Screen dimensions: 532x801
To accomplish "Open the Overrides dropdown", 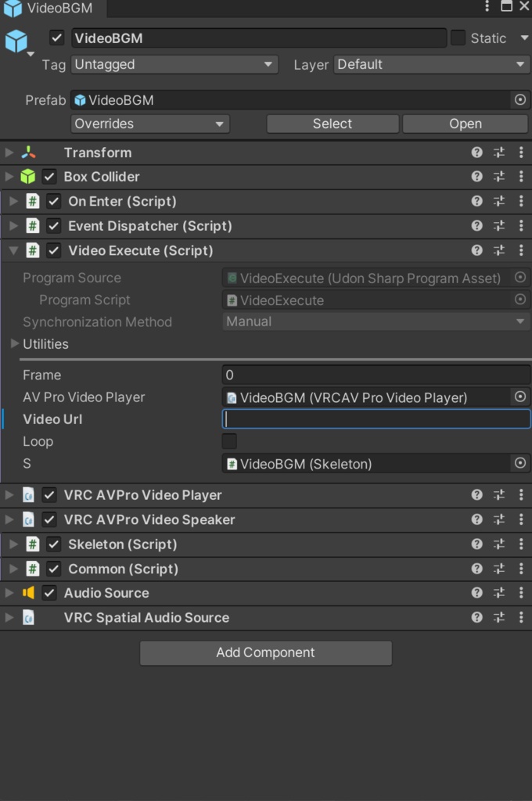I will click(x=149, y=124).
